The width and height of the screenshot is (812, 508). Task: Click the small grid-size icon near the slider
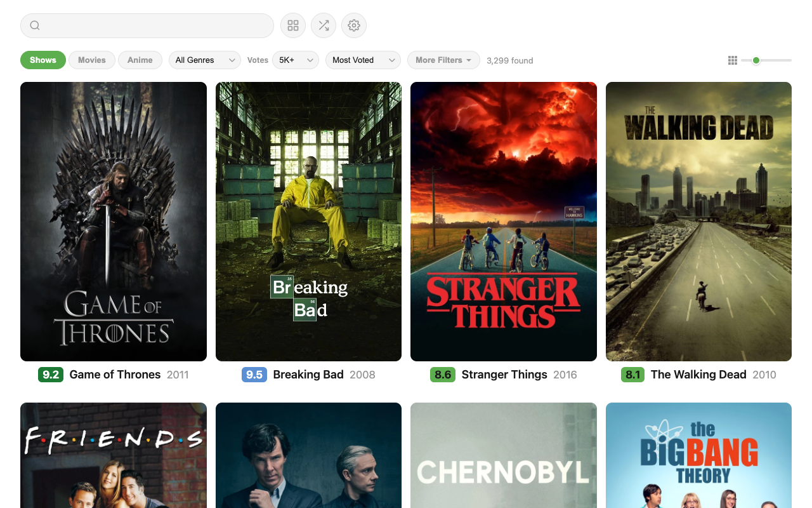pyautogui.click(x=732, y=60)
